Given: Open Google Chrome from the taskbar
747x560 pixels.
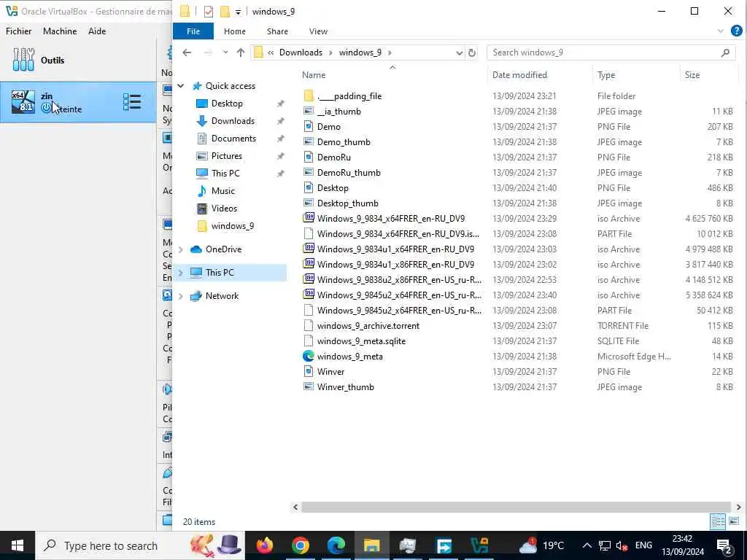Looking at the screenshot, I should point(300,545).
